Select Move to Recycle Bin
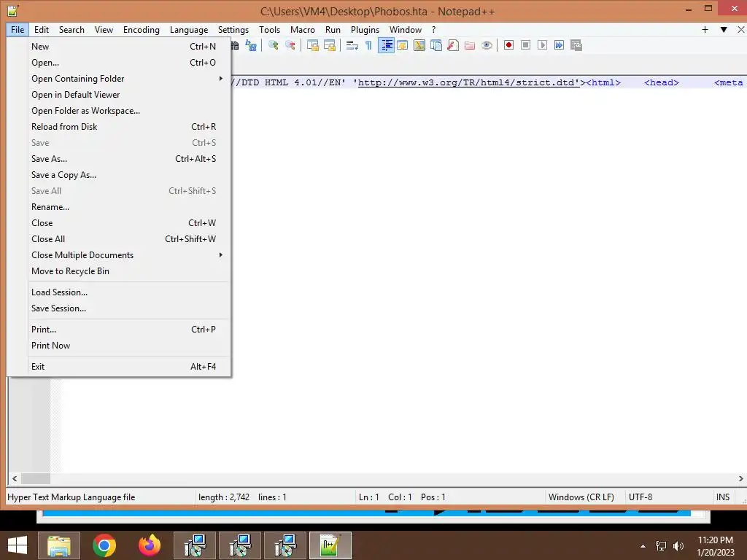 click(124, 271)
